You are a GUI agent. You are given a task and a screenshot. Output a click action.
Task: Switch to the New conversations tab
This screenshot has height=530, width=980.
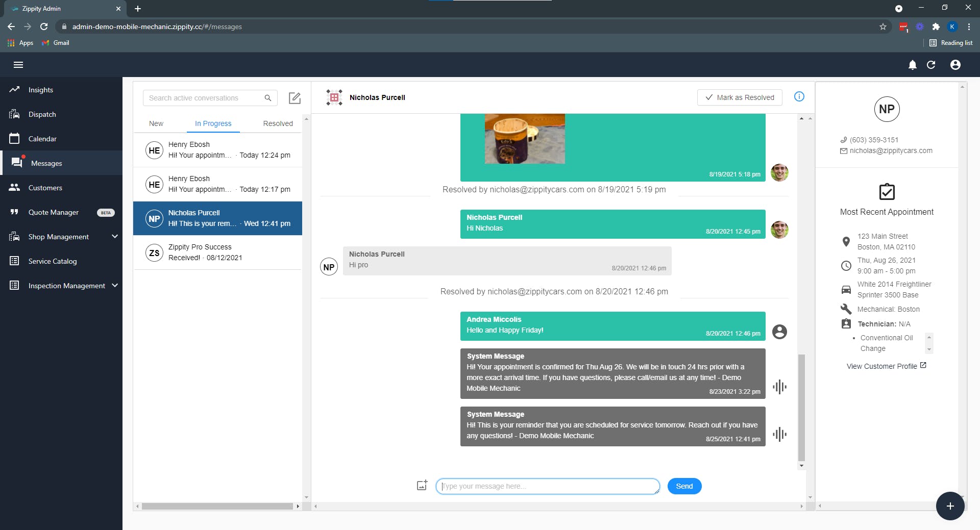click(156, 123)
